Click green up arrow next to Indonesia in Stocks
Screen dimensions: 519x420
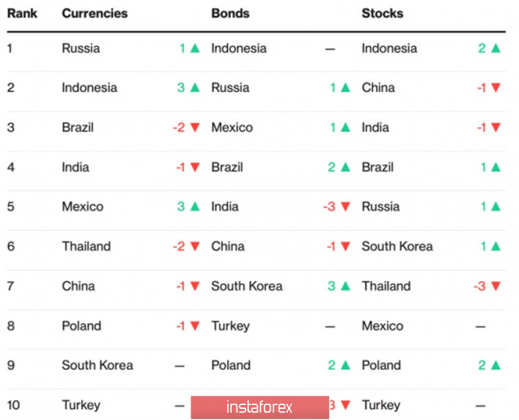[x=496, y=48]
